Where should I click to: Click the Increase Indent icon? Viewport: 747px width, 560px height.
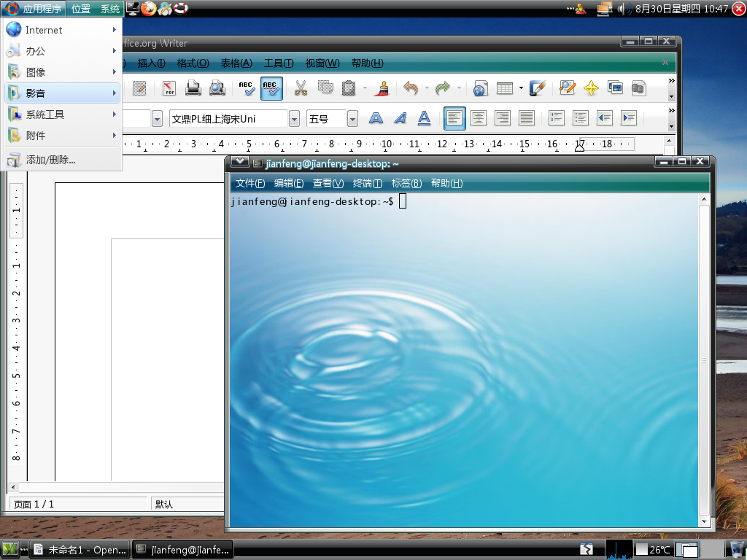point(629,117)
